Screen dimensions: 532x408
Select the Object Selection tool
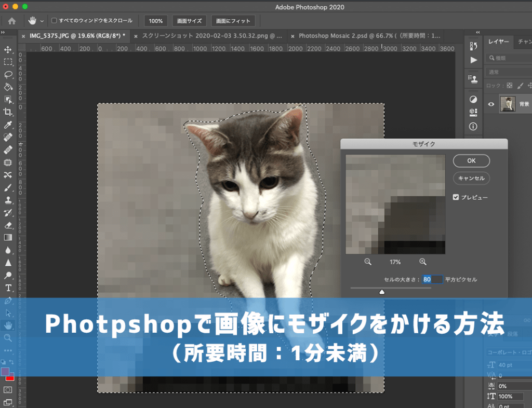(8, 100)
